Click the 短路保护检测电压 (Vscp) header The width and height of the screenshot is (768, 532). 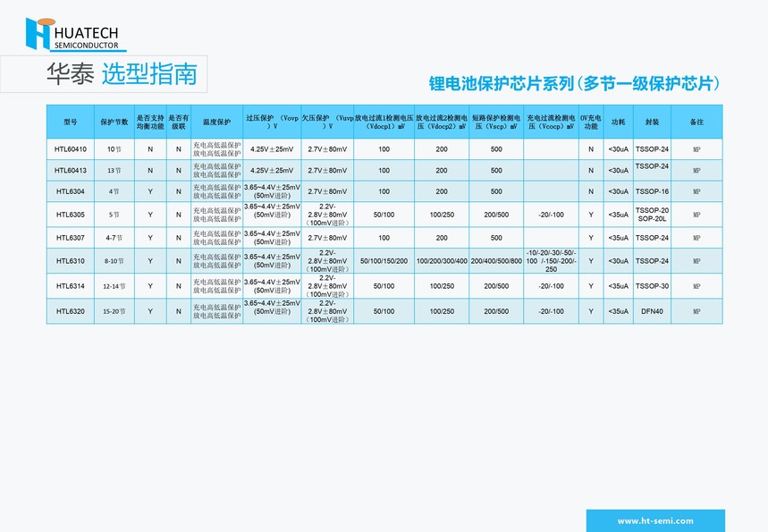click(x=496, y=122)
